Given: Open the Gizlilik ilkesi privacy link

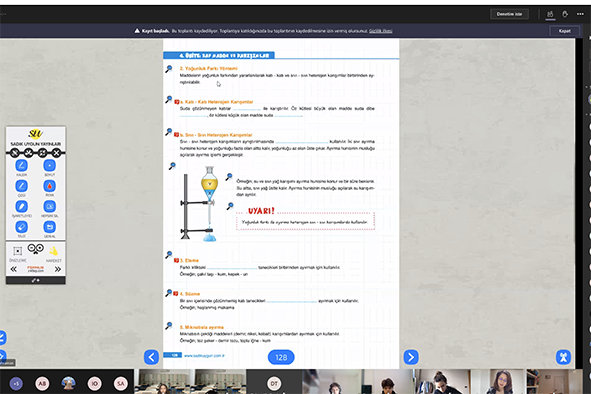Looking at the screenshot, I should pyautogui.click(x=381, y=31).
